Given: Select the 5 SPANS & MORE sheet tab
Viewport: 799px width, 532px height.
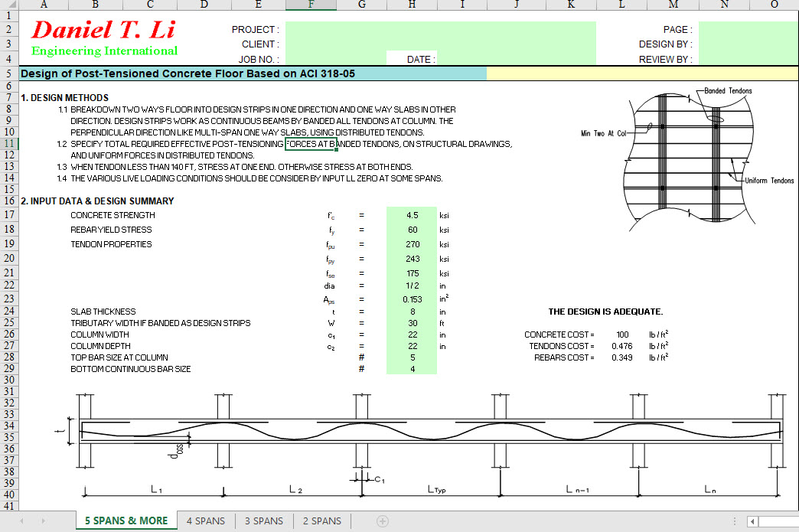Looking at the screenshot, I should click(x=126, y=521).
